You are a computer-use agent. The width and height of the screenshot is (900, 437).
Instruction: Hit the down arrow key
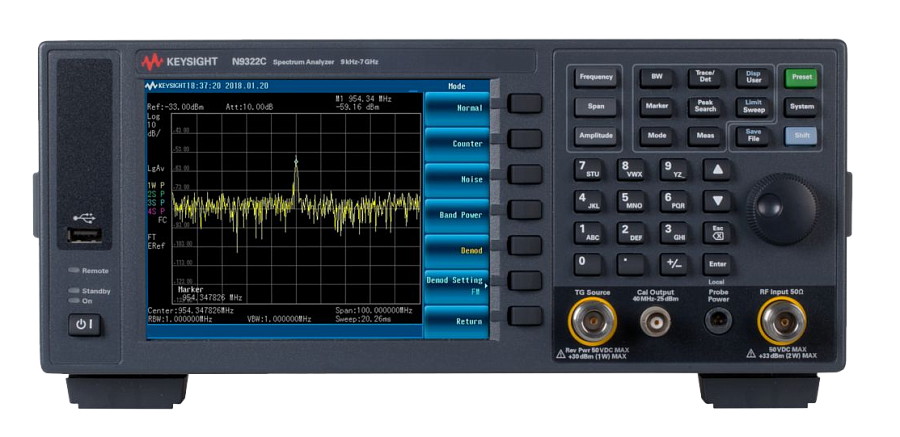[x=717, y=201]
